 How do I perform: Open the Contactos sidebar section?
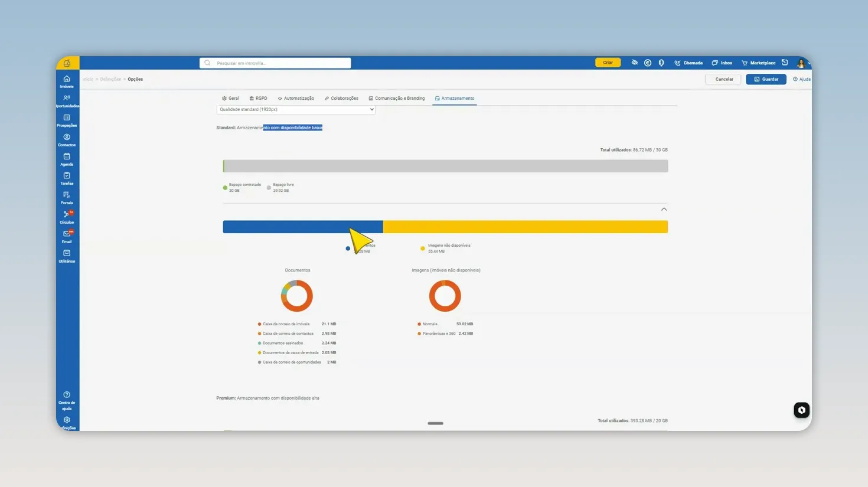click(x=67, y=140)
